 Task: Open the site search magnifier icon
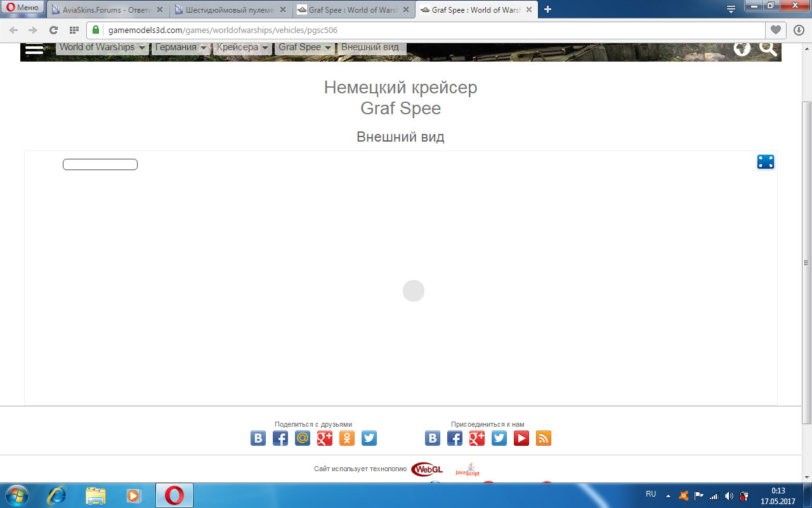coord(768,48)
